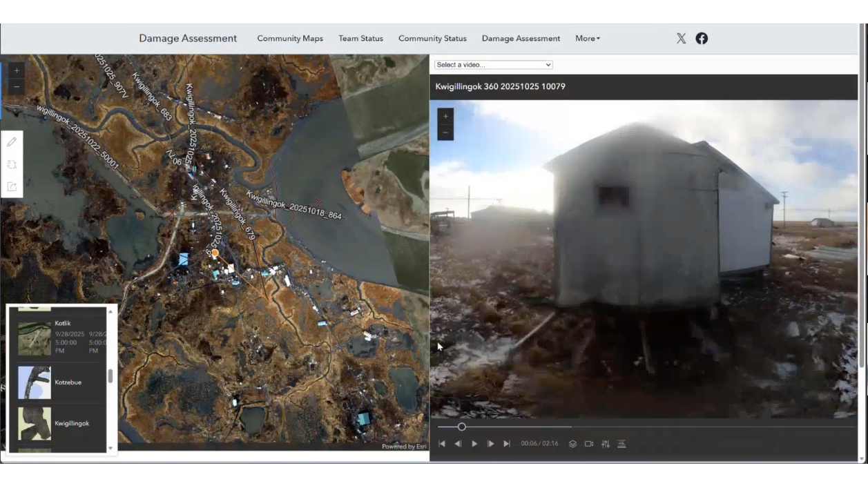The width and height of the screenshot is (868, 488).
Task: Go to the Community Status page
Action: 432,39
